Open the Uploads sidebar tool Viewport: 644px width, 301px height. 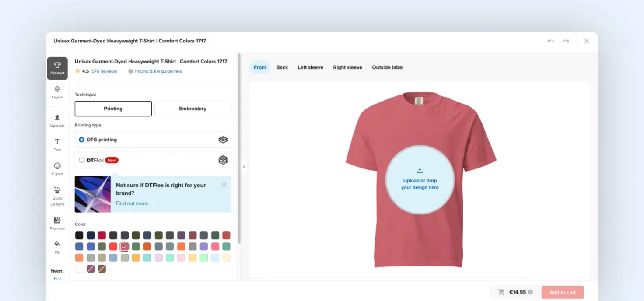coord(57,121)
